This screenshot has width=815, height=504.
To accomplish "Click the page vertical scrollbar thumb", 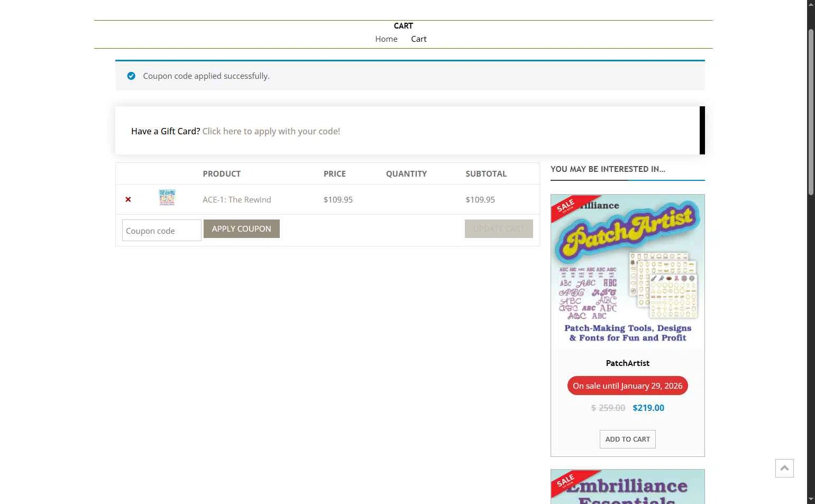I will (x=811, y=112).
